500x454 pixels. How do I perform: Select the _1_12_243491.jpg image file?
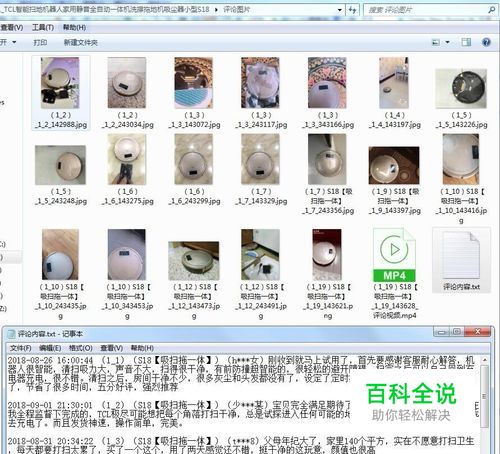click(260, 254)
